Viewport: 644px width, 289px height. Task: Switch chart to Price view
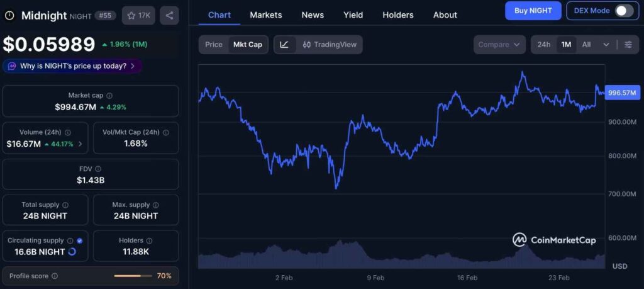point(214,45)
